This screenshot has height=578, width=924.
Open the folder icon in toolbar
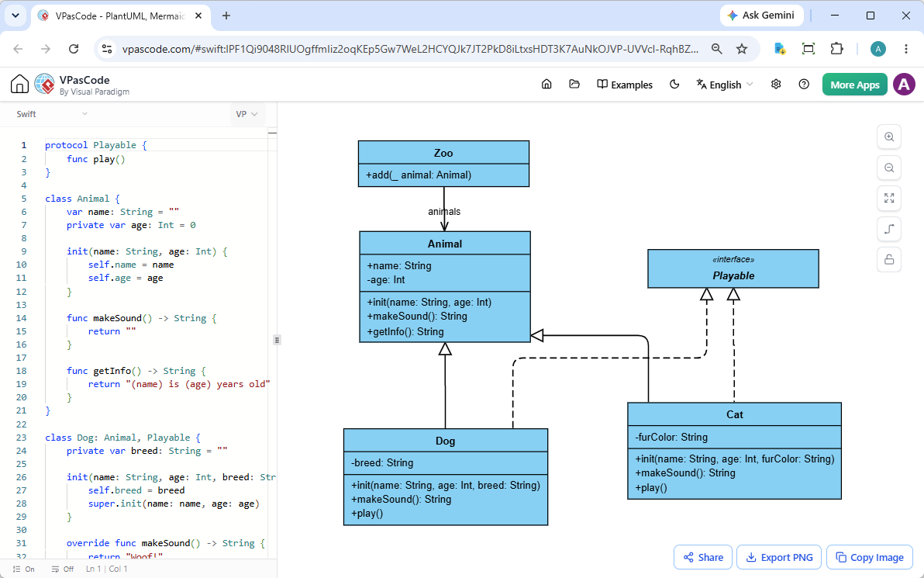click(574, 85)
